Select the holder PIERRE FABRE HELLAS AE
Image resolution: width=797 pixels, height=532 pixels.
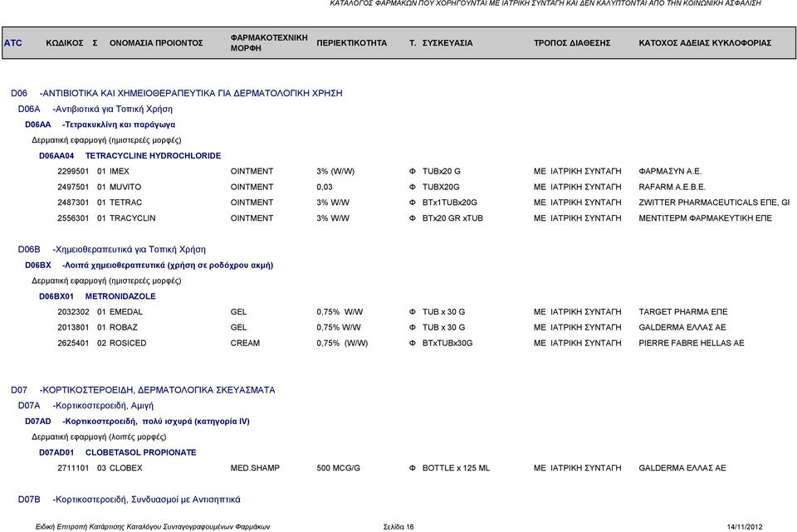(x=692, y=343)
